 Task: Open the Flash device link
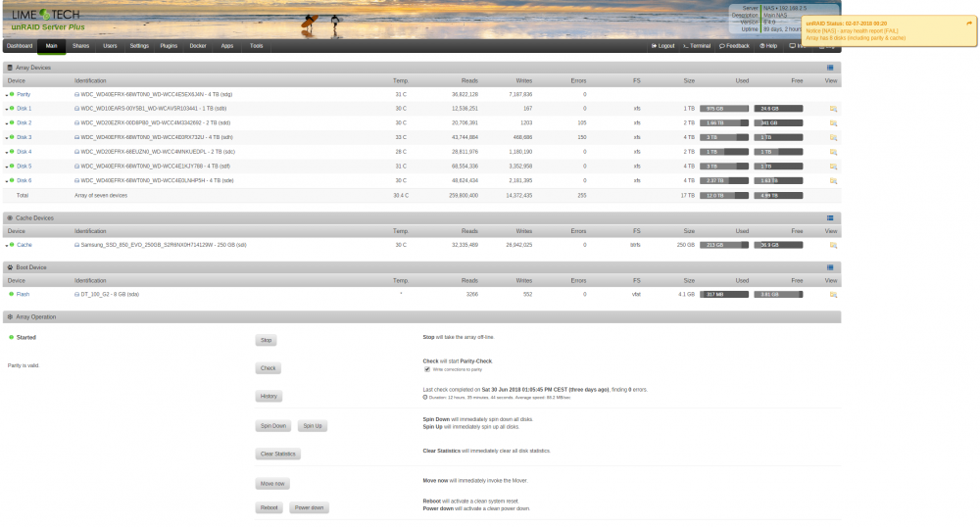click(x=24, y=294)
